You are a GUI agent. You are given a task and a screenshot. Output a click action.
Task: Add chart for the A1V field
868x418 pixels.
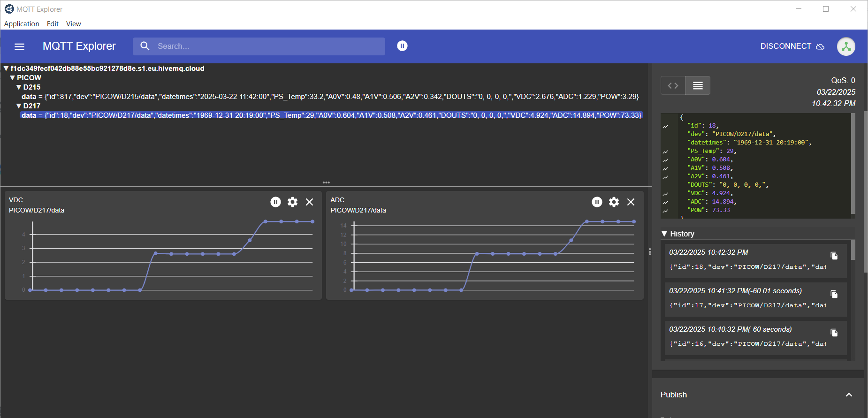[x=665, y=168]
